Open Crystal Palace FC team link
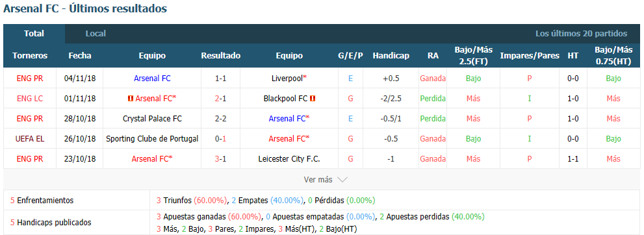The width and height of the screenshot is (644, 235). tap(152, 119)
